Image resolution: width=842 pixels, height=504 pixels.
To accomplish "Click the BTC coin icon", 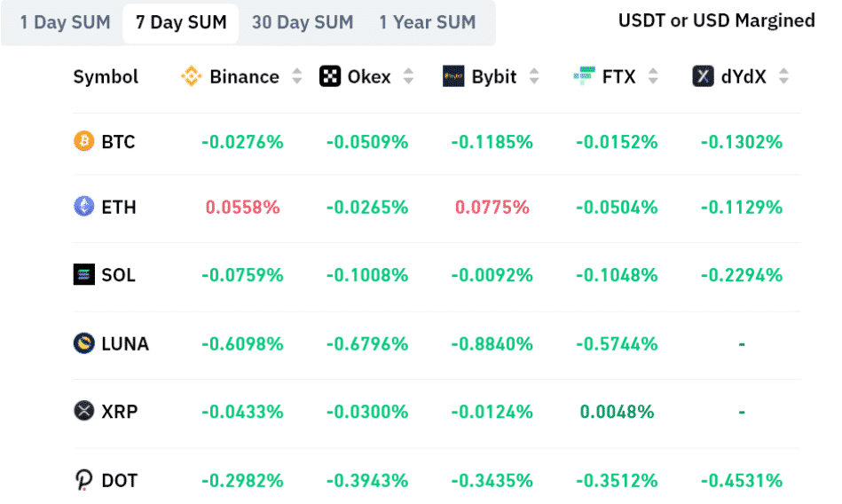I will (x=83, y=141).
